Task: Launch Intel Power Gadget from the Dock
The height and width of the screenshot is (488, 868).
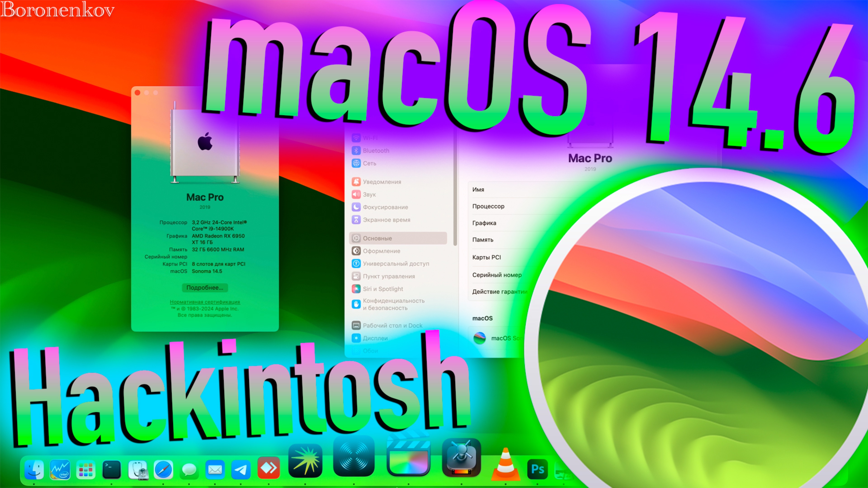Action: (60, 469)
